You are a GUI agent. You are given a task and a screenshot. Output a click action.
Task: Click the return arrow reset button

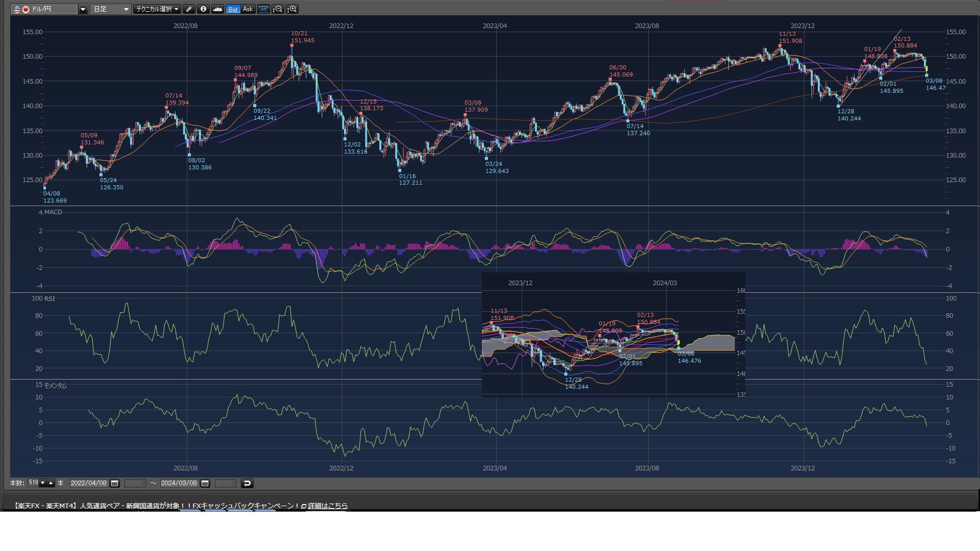(247, 483)
